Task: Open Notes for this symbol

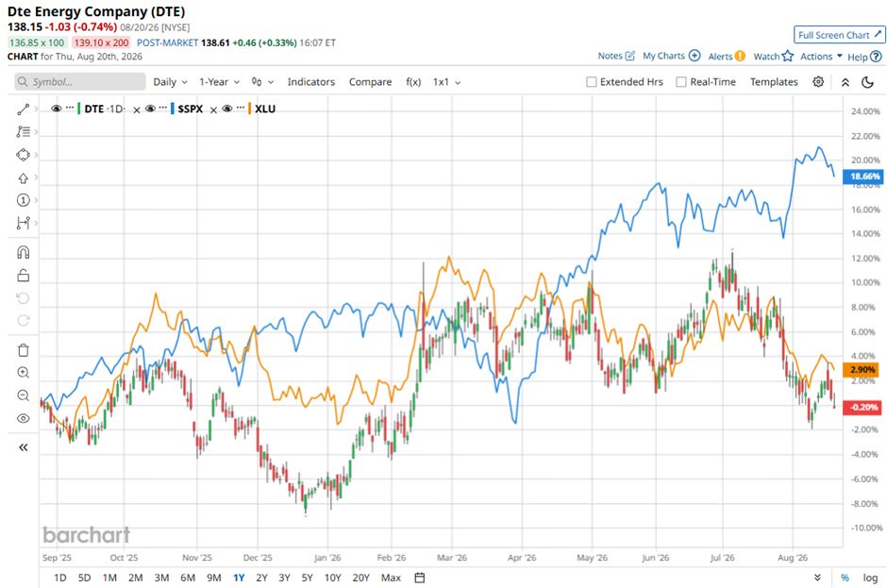Action: point(616,56)
